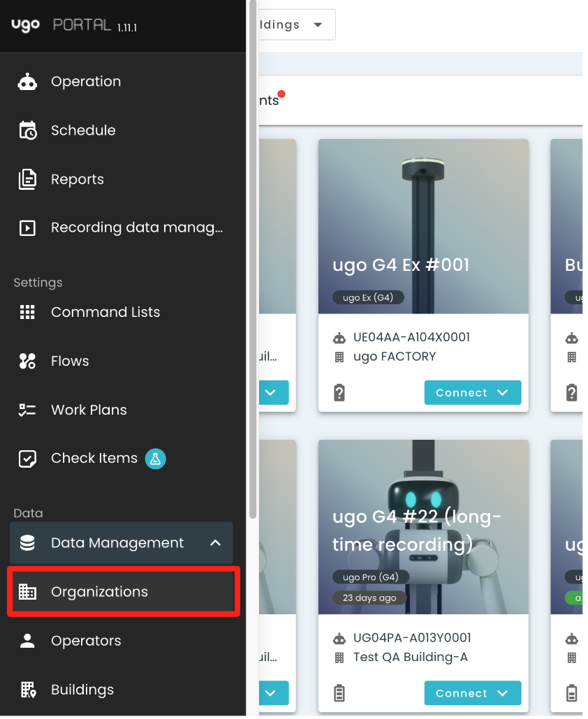This screenshot has width=588, height=719.
Task: Click the Buildings location icon
Action: tap(28, 690)
